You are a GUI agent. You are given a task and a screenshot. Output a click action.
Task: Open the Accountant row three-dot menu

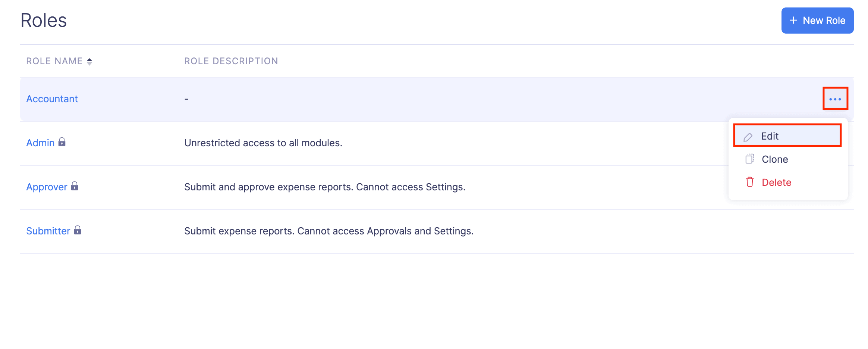pos(835,99)
